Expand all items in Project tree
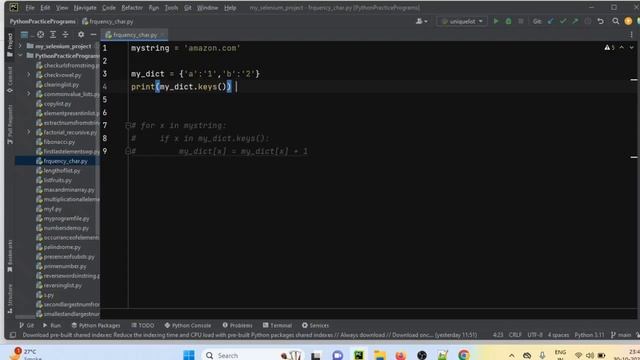This screenshot has height=360, width=640. [x=53, y=35]
